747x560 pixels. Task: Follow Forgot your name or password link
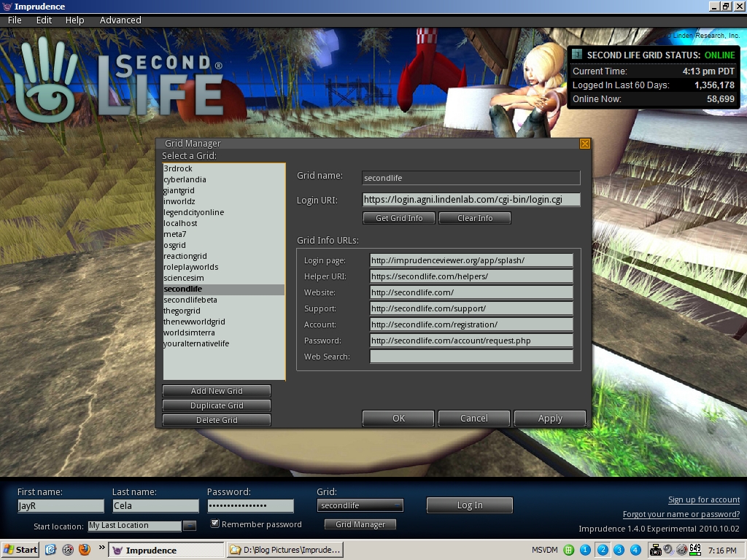[681, 514]
